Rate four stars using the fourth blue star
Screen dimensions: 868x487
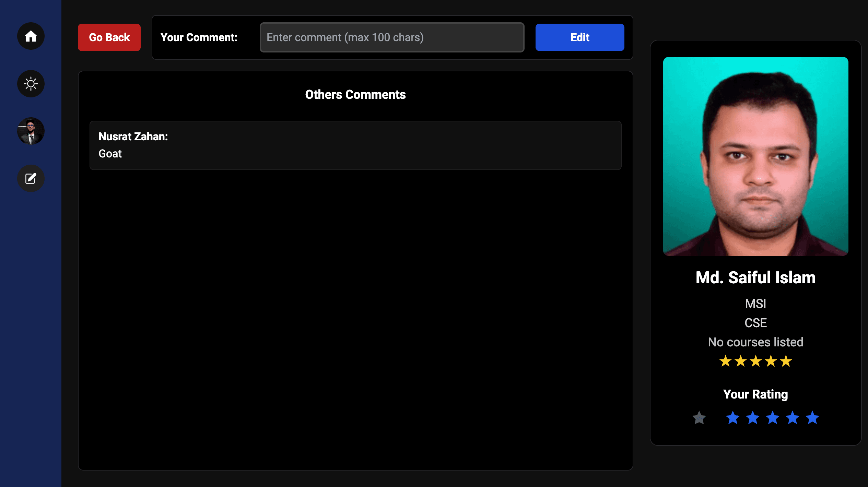pyautogui.click(x=793, y=418)
